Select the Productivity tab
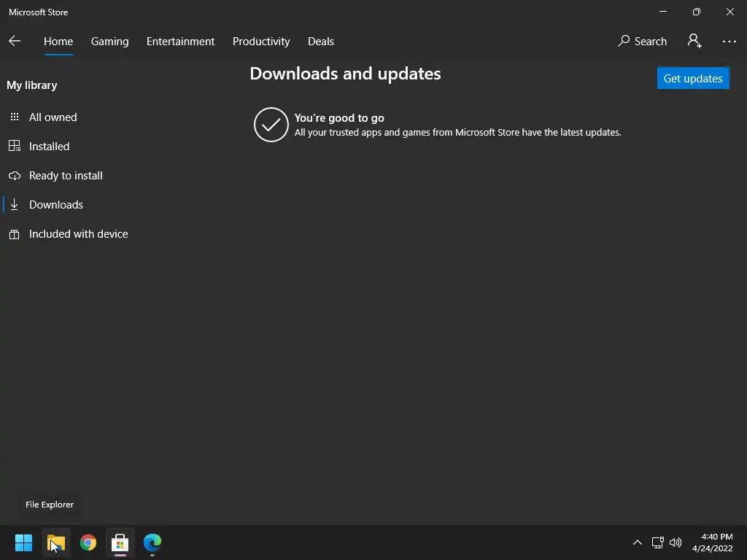The width and height of the screenshot is (747, 560). [x=261, y=42]
